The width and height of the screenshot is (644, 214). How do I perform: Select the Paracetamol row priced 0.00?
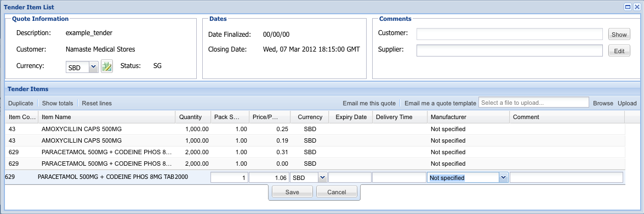click(x=315, y=164)
